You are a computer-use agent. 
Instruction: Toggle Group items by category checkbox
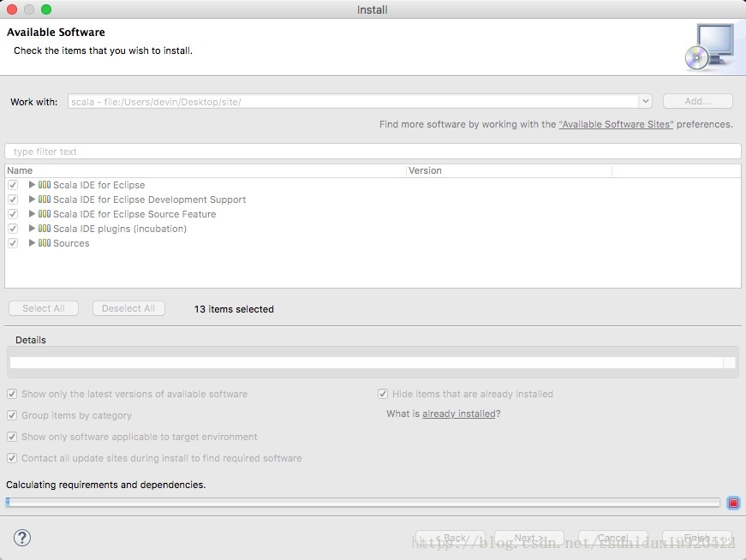click(x=12, y=415)
